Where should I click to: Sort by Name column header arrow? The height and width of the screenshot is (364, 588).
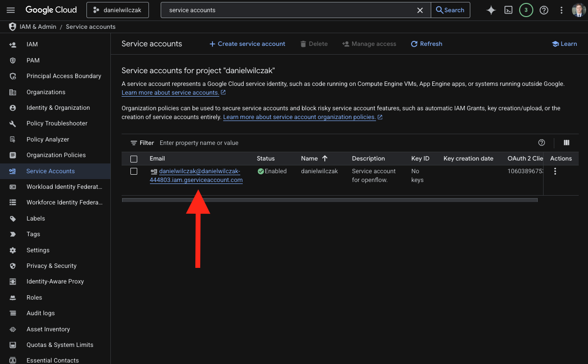click(x=325, y=159)
